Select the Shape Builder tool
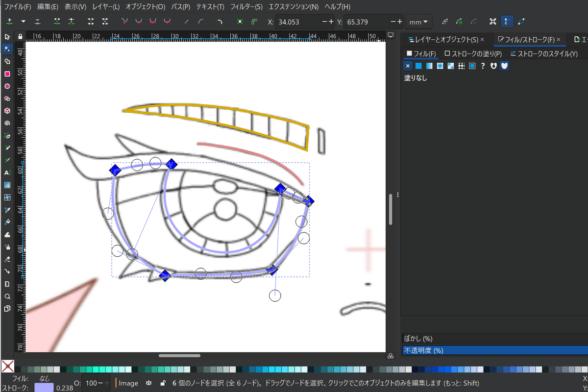This screenshot has height=392, width=588. (7, 61)
